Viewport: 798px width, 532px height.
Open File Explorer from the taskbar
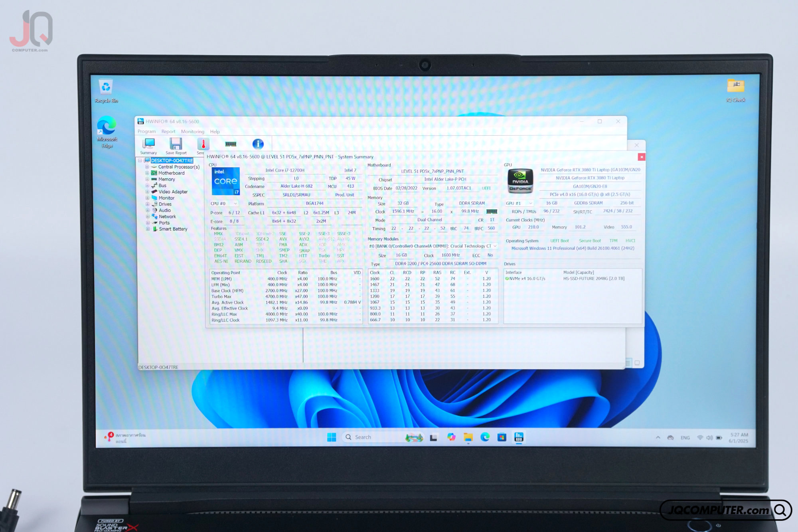(x=468, y=437)
